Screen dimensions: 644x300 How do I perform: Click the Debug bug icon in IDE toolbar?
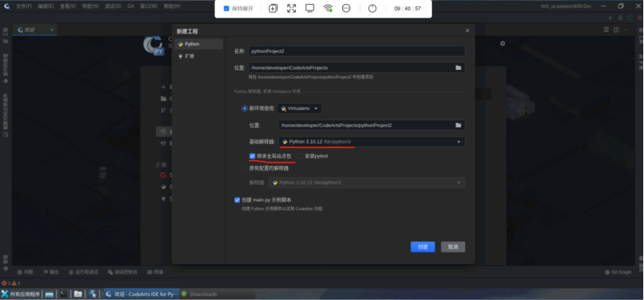pyautogui.click(x=620, y=18)
